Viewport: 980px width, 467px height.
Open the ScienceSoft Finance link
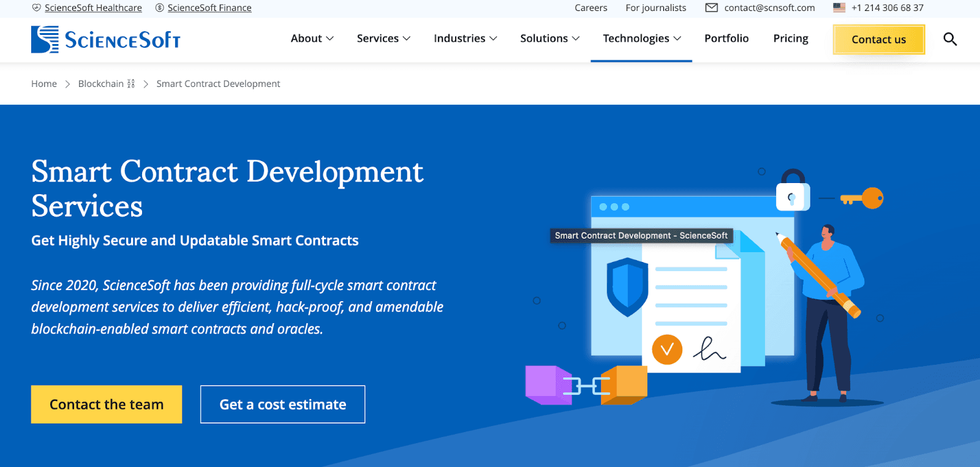point(209,8)
